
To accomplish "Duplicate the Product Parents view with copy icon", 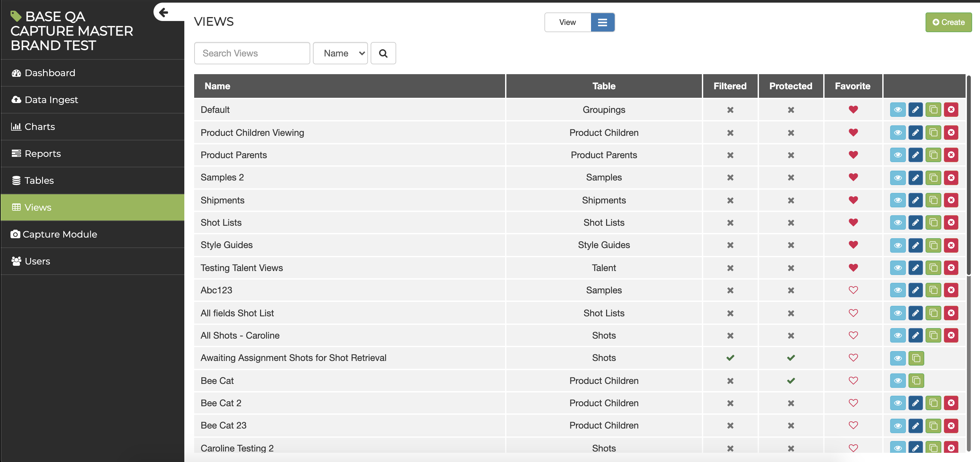I will (x=933, y=155).
